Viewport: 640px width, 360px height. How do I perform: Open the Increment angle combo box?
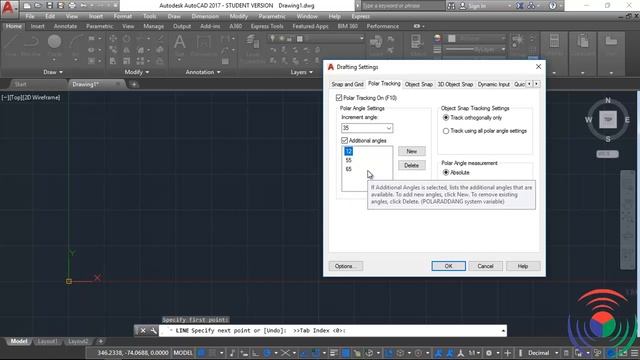click(x=367, y=128)
